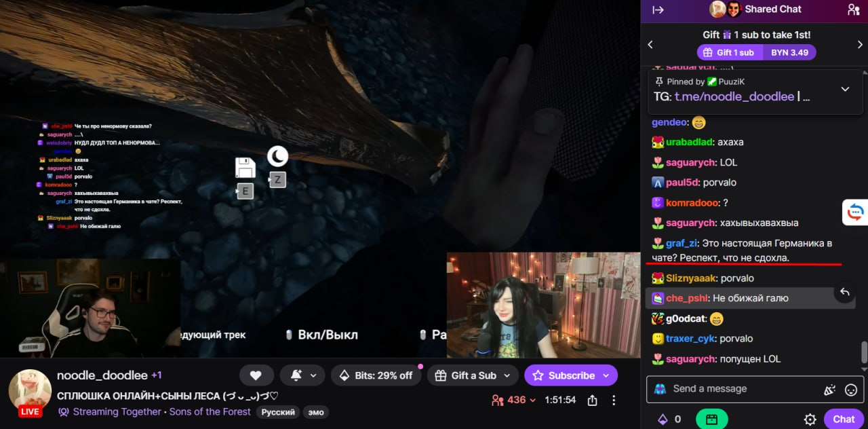Click the uptime 1:51:54 text

(x=560, y=400)
